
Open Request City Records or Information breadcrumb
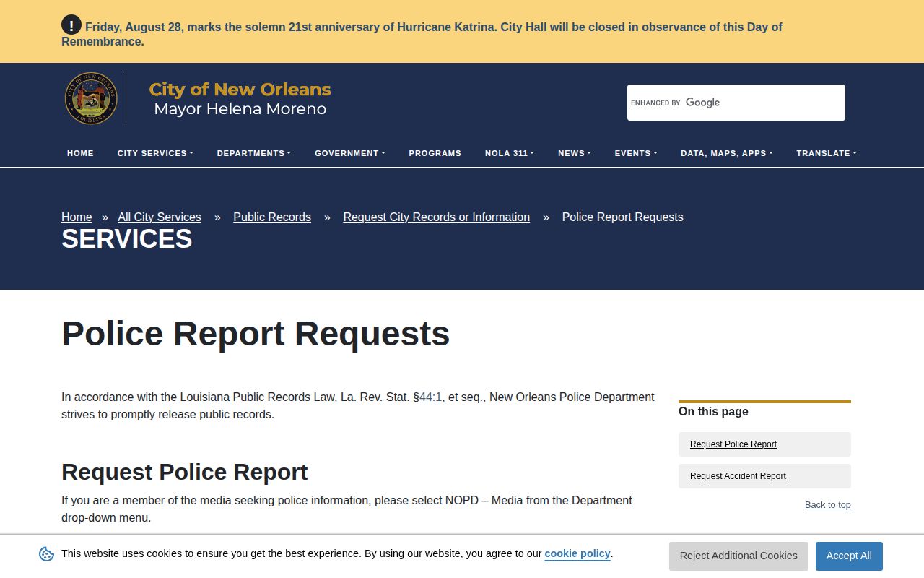click(437, 217)
